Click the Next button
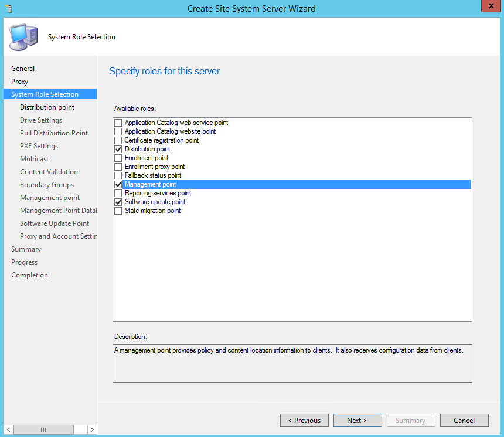This screenshot has width=504, height=437. [x=357, y=420]
